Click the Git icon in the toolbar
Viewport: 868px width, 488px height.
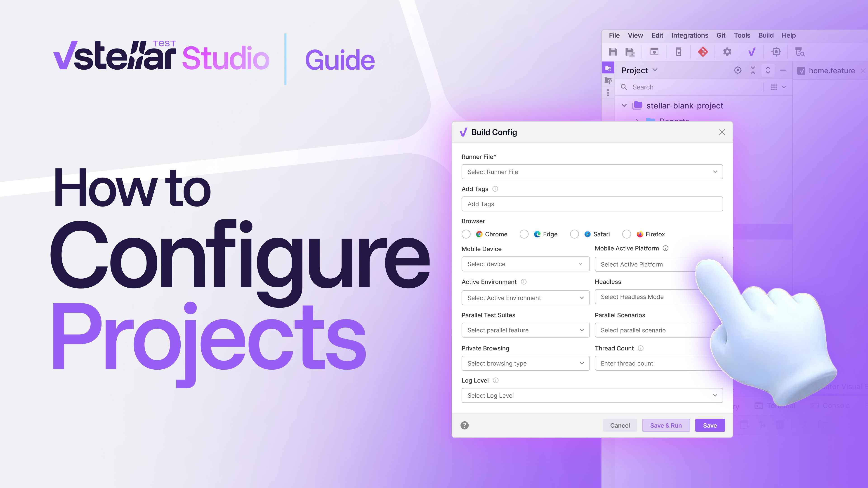point(703,52)
